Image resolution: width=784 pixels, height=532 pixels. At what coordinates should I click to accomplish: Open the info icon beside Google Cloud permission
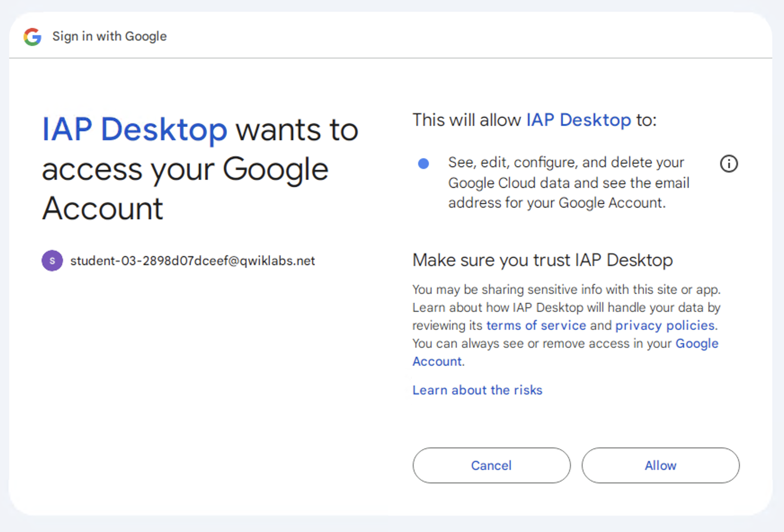point(729,164)
